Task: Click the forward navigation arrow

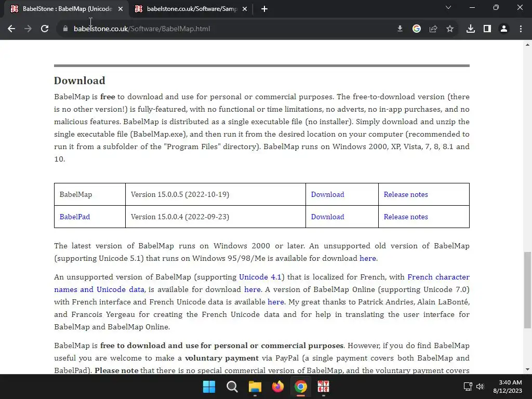Action: coord(28,29)
